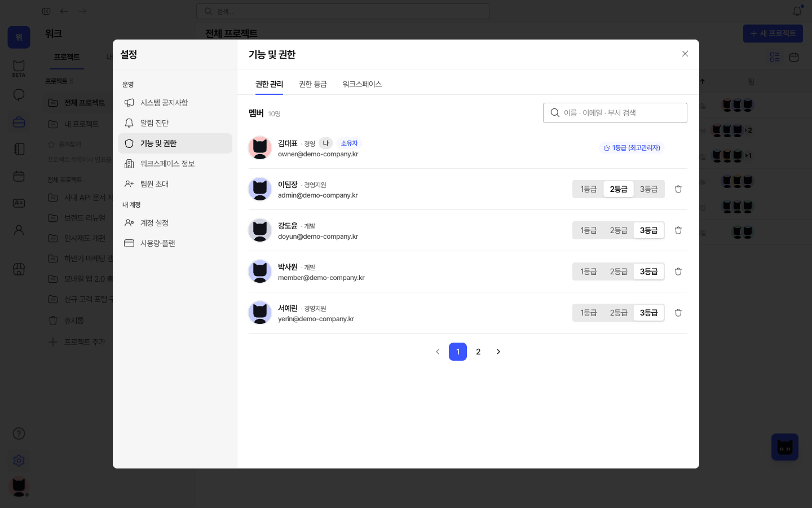Set 이팀장 to 3등급
Screen dimensions: 812x508
[648, 189]
